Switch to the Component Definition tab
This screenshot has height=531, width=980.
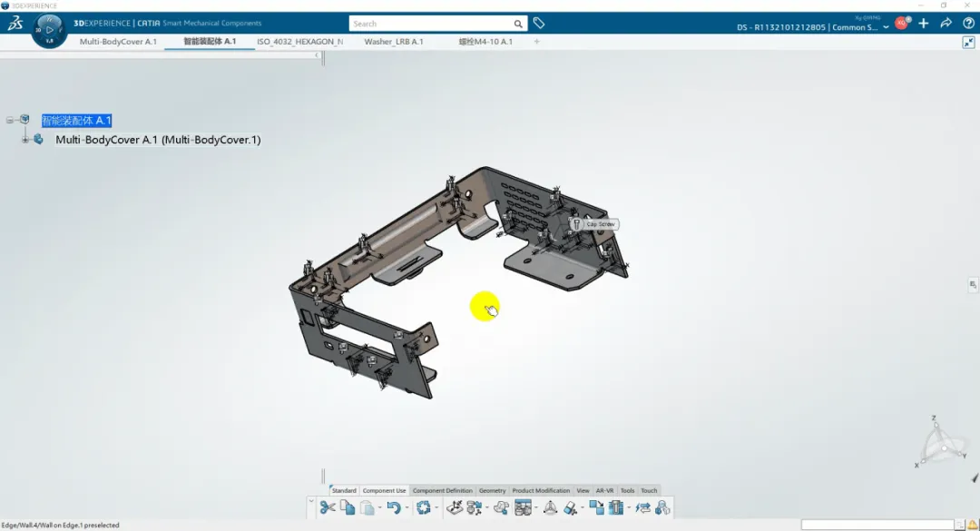(x=442, y=490)
